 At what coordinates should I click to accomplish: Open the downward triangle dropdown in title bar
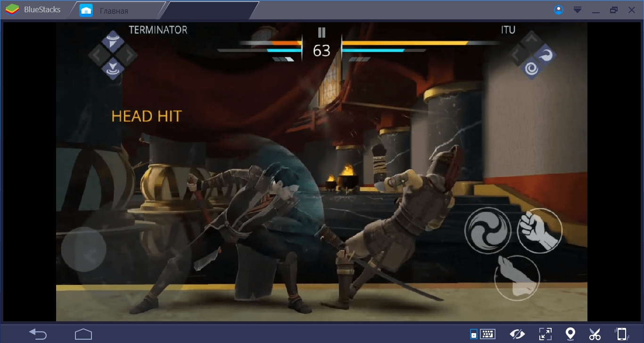[x=577, y=10]
